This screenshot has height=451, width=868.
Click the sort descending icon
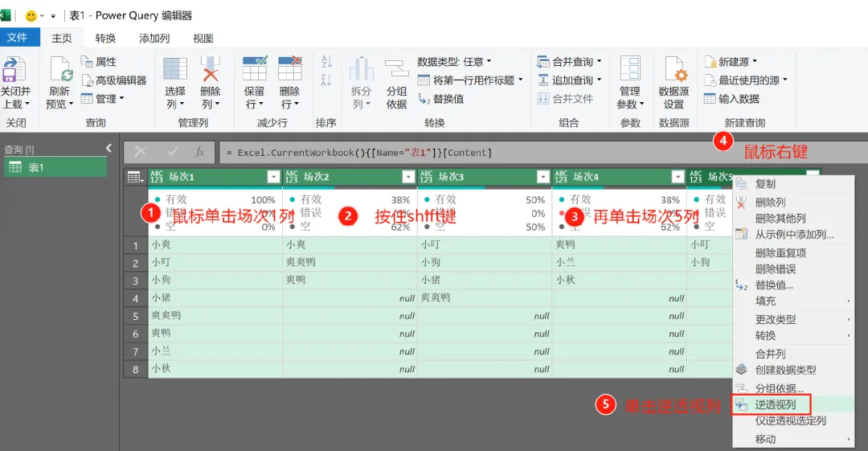click(x=326, y=80)
